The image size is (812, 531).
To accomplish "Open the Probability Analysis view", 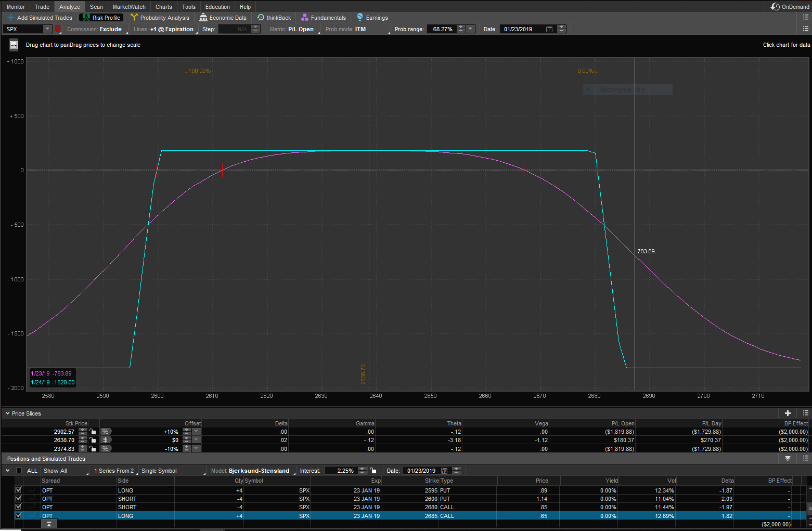I will (x=160, y=18).
